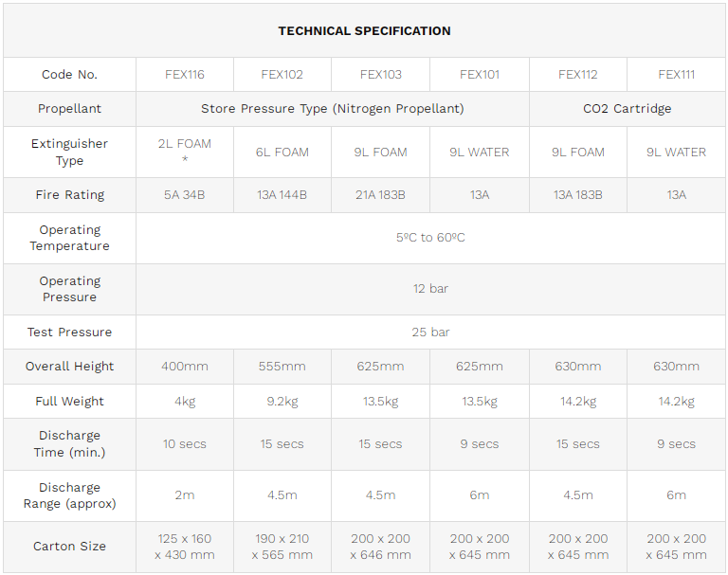Screen dimensions: 728x575
Task: Click the 555mm overall height cell
Action: click(282, 367)
